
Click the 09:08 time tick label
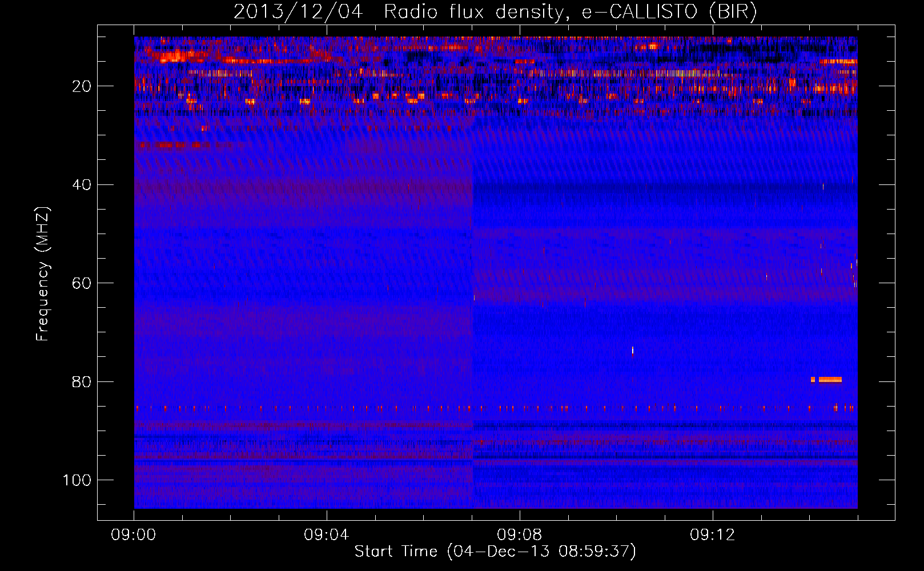tap(519, 535)
